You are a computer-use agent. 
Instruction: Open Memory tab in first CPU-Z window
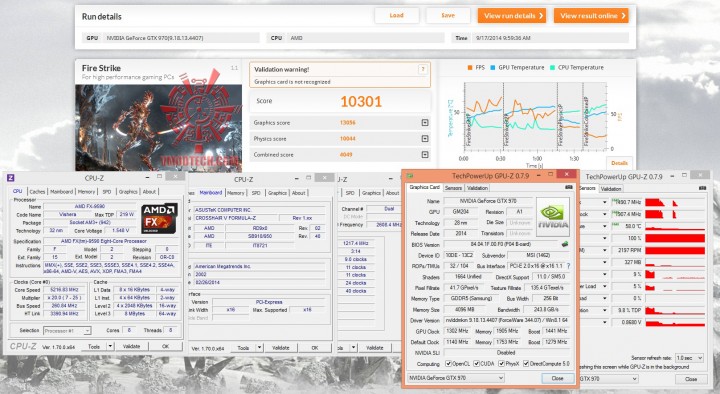click(86, 191)
